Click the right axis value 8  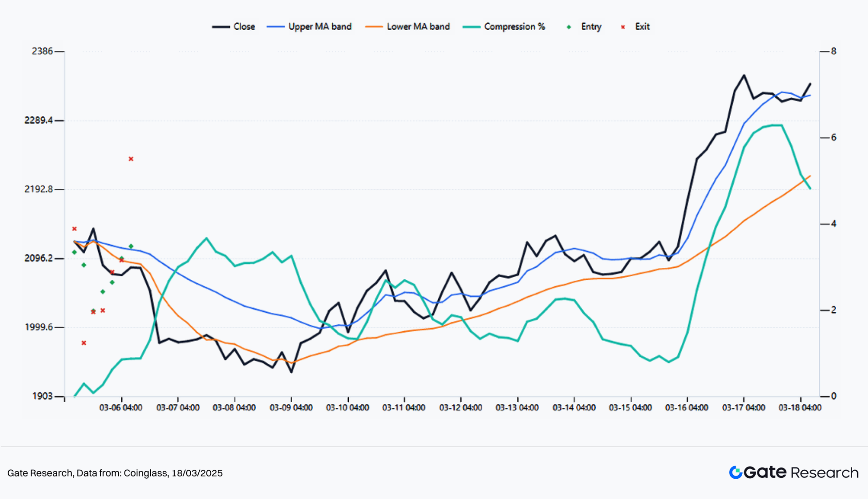tap(833, 51)
